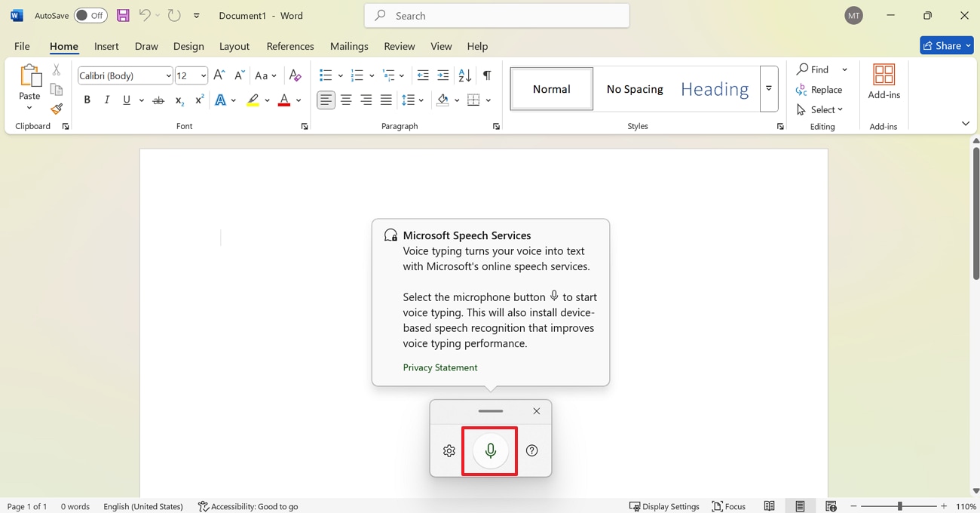Switch to the Draw tab
Image resolution: width=980 pixels, height=513 pixels.
point(146,46)
